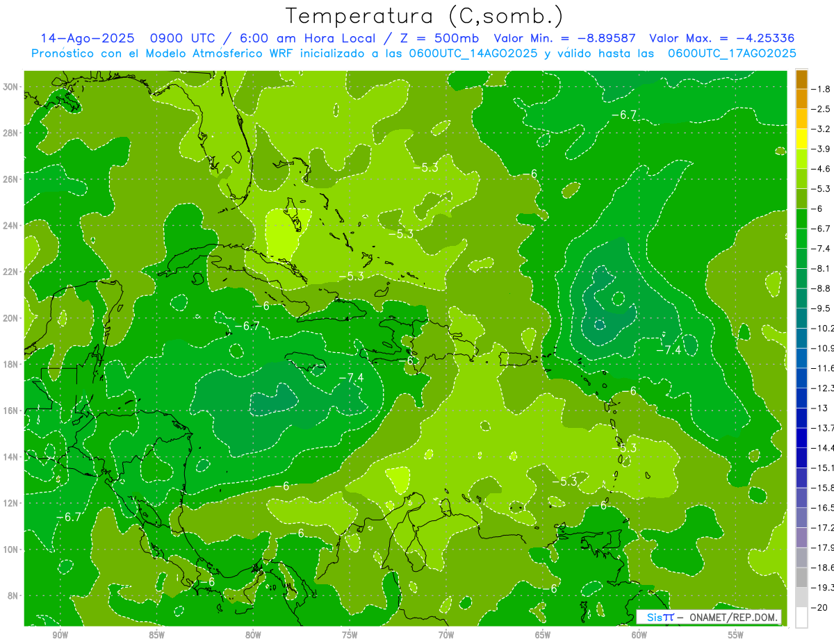Click the "SisTT - ONAMET/REP.DOM." credit box

[708, 617]
